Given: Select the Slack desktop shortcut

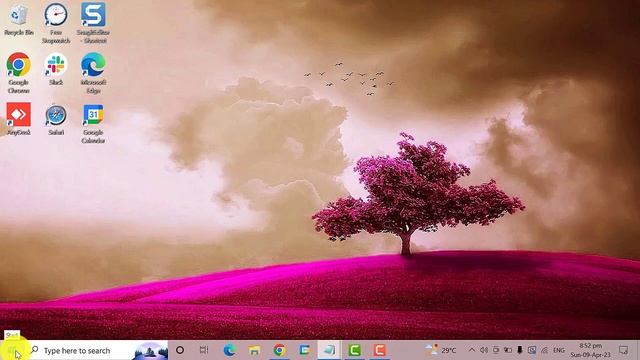Looking at the screenshot, I should coord(56,69).
